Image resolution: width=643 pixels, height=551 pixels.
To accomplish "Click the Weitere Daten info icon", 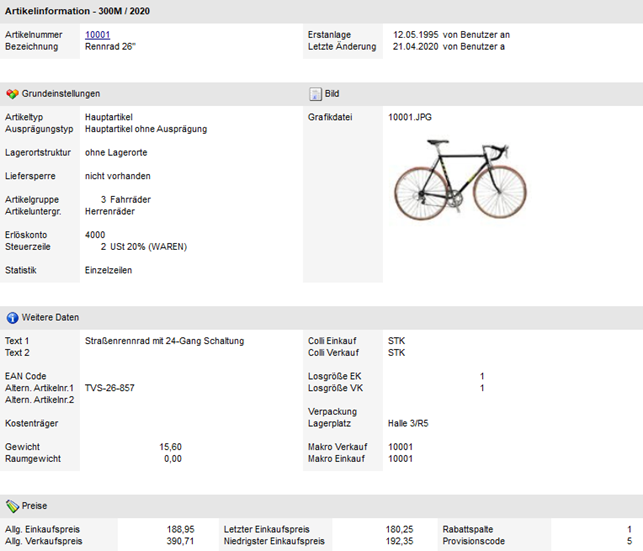I will click(x=12, y=318).
